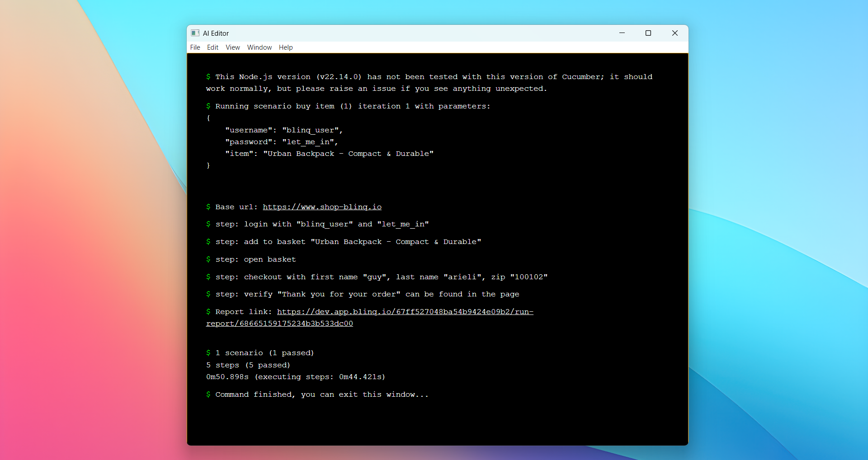This screenshot has height=460, width=868.
Task: Click the green $ prompt before 'Base url'
Action: coord(208,207)
